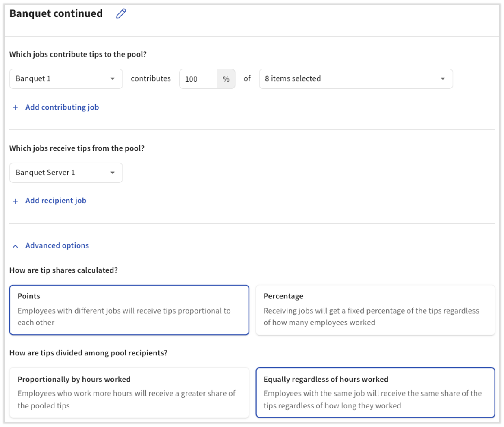The image size is (504, 427).
Task: Choose Equally regardless of hours worked option
Action: (x=375, y=392)
